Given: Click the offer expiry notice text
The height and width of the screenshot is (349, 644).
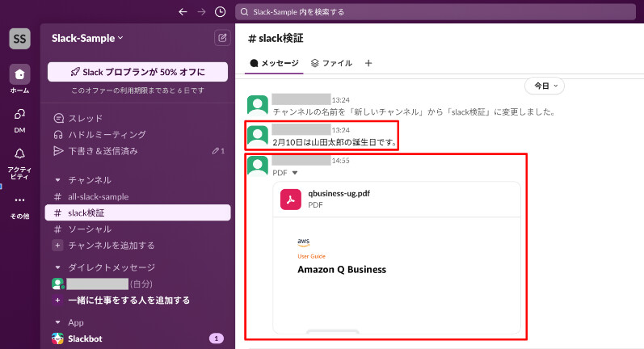Looking at the screenshot, I should pos(137,90).
